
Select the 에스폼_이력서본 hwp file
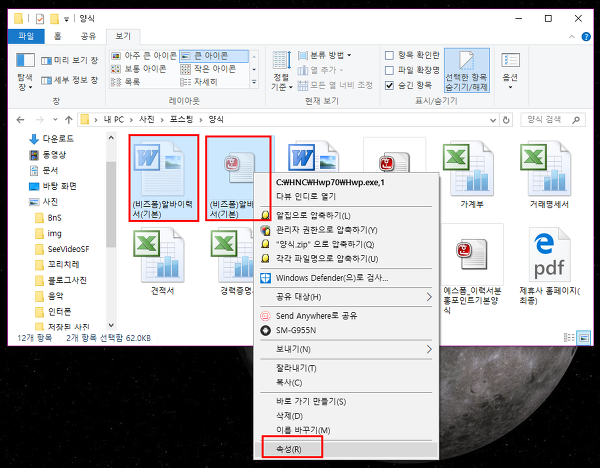tap(472, 270)
